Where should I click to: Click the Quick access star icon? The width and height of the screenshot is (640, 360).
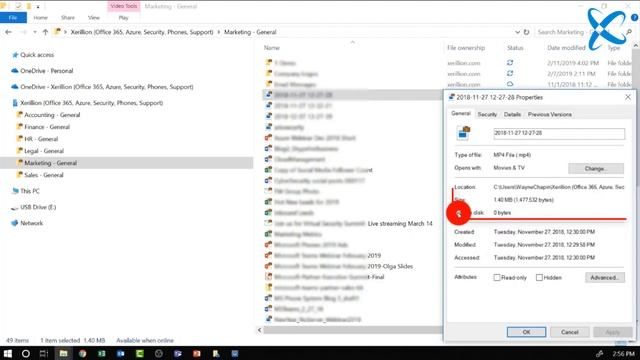click(x=15, y=55)
